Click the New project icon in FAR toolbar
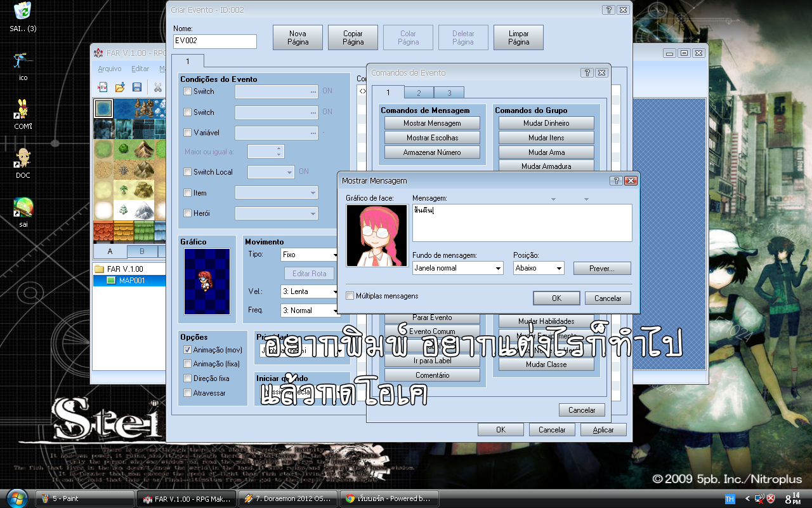Screen dimensions: 812x508 coord(102,87)
